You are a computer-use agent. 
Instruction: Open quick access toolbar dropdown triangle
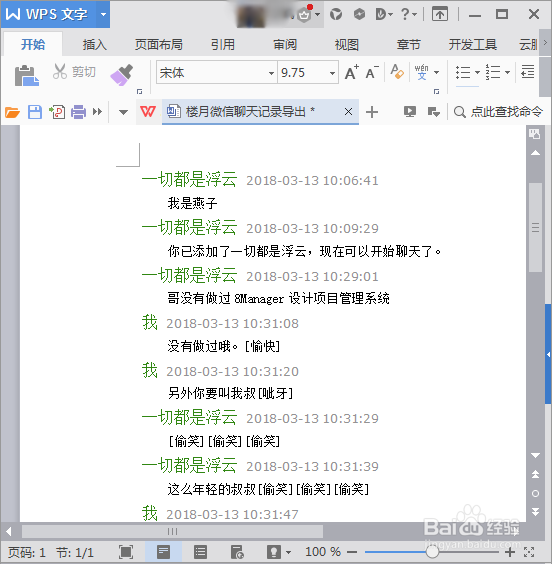(x=123, y=113)
